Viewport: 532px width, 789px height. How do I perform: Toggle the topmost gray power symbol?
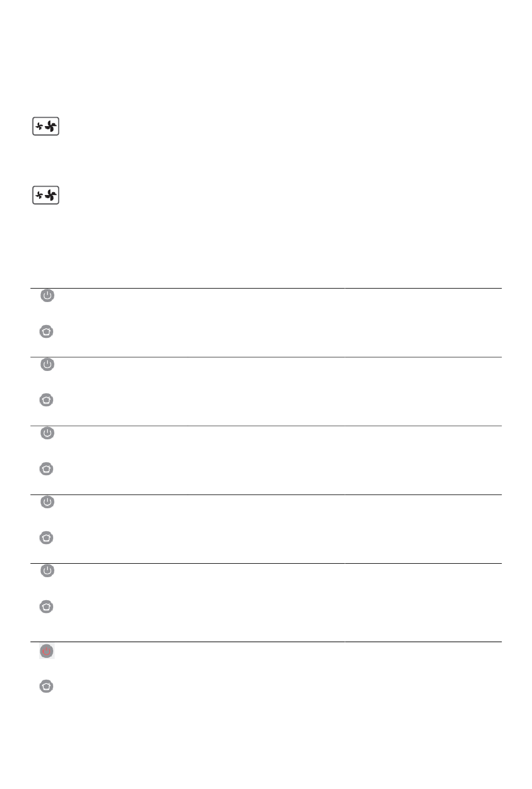coord(48,295)
